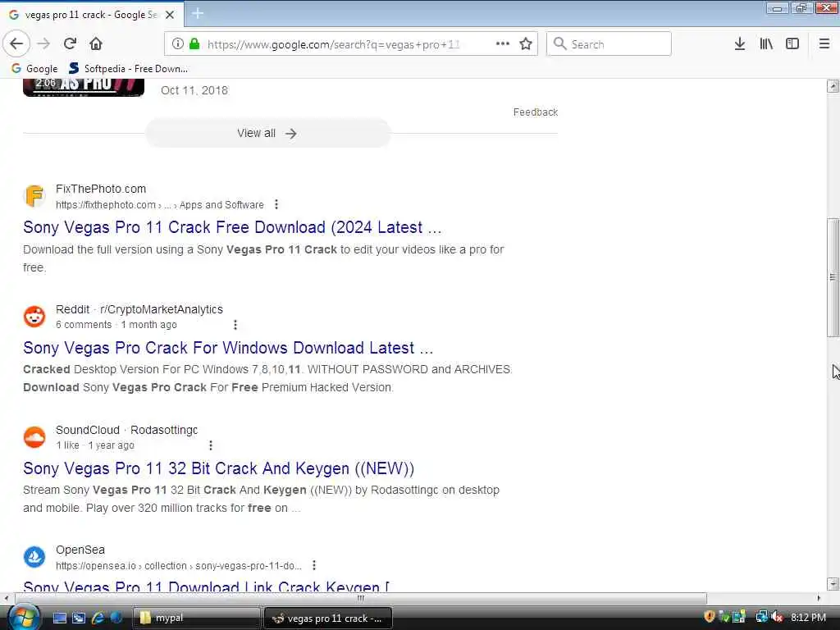
Task: Click the green secure padlock icon
Action: 194,44
